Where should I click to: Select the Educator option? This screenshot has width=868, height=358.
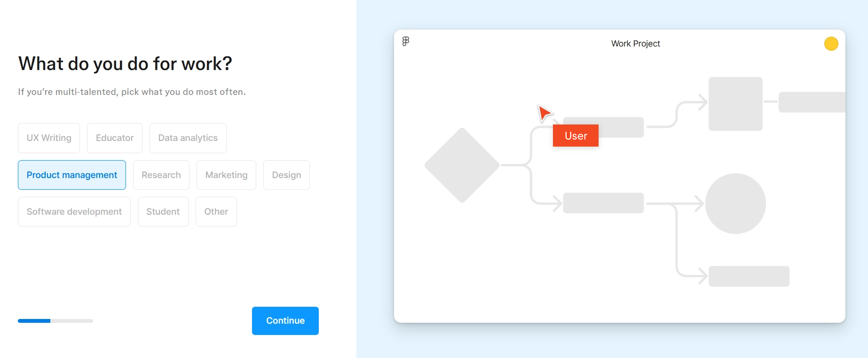(x=115, y=138)
